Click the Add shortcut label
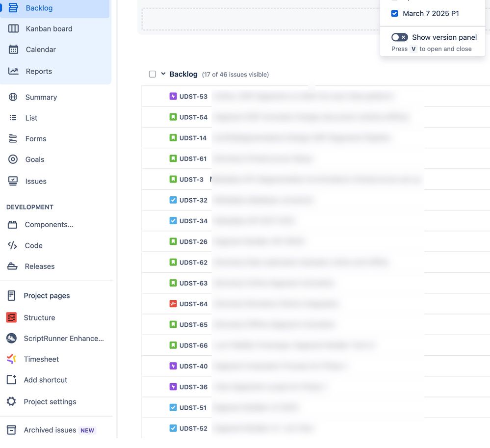The image size is (490, 448). coord(46,380)
